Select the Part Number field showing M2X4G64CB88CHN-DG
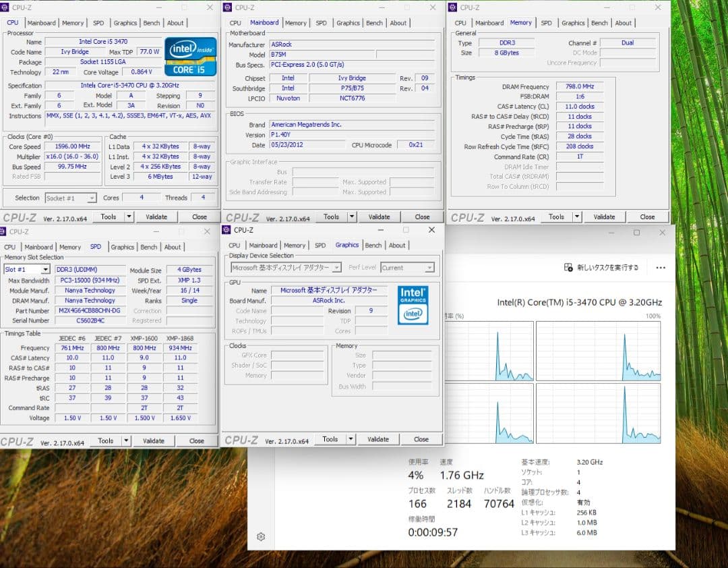Image resolution: width=728 pixels, height=568 pixels. click(91, 310)
